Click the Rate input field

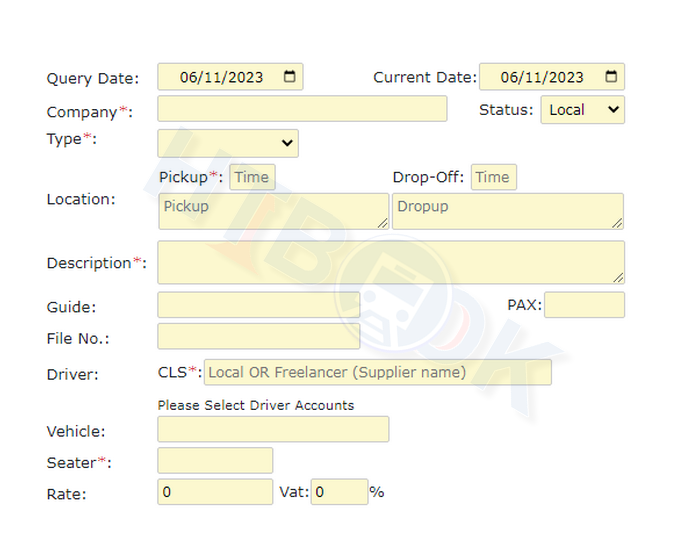coord(215,492)
